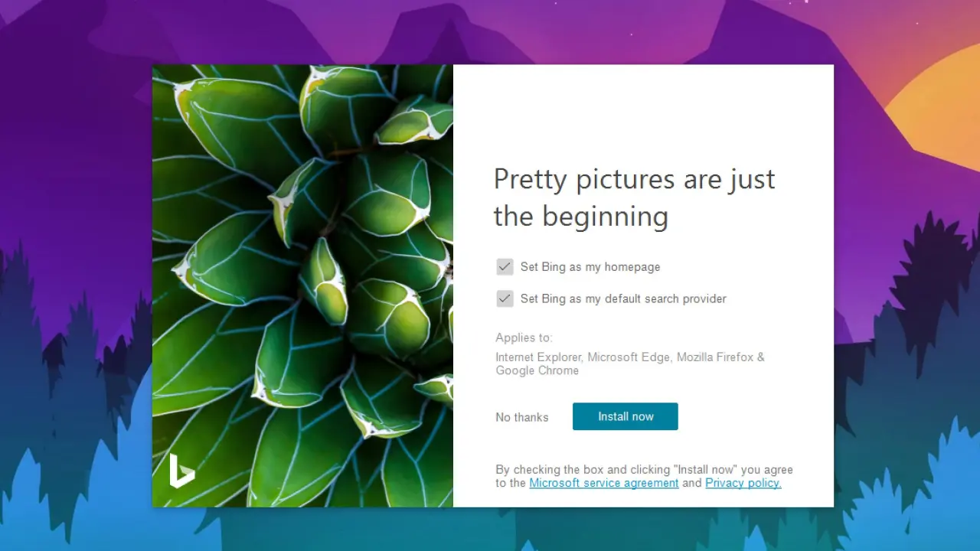Click the supported browsers list text
The image size is (980, 551).
click(629, 364)
